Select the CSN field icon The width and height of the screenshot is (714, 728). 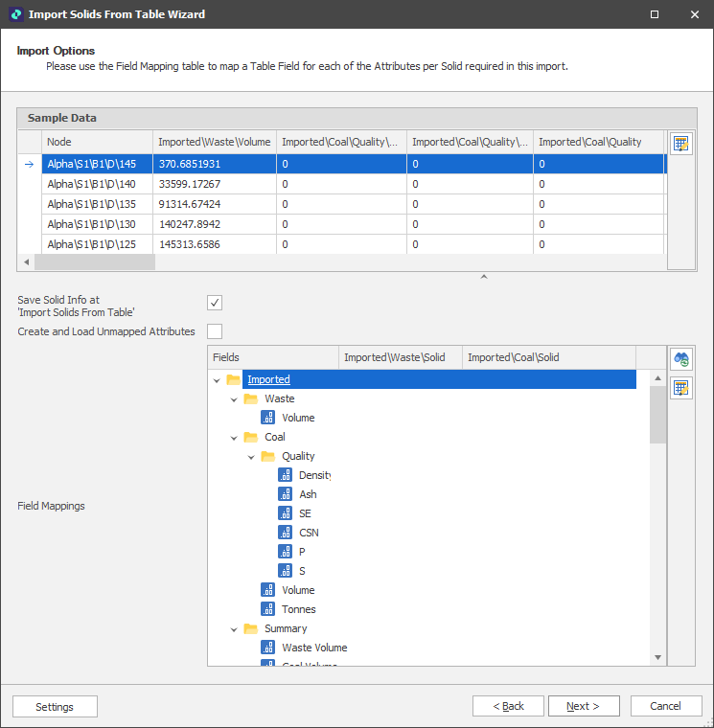click(x=286, y=533)
